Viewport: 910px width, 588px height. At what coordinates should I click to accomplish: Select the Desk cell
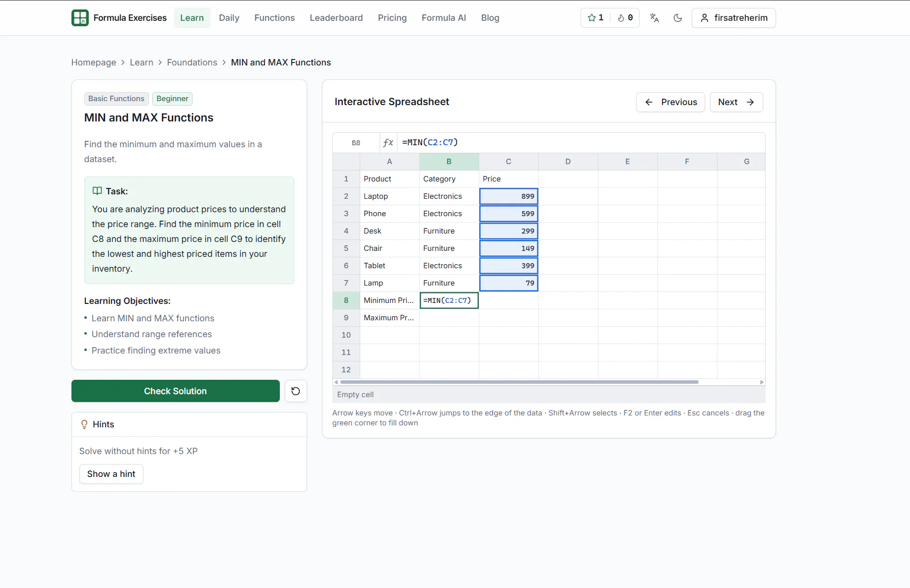[x=390, y=231]
